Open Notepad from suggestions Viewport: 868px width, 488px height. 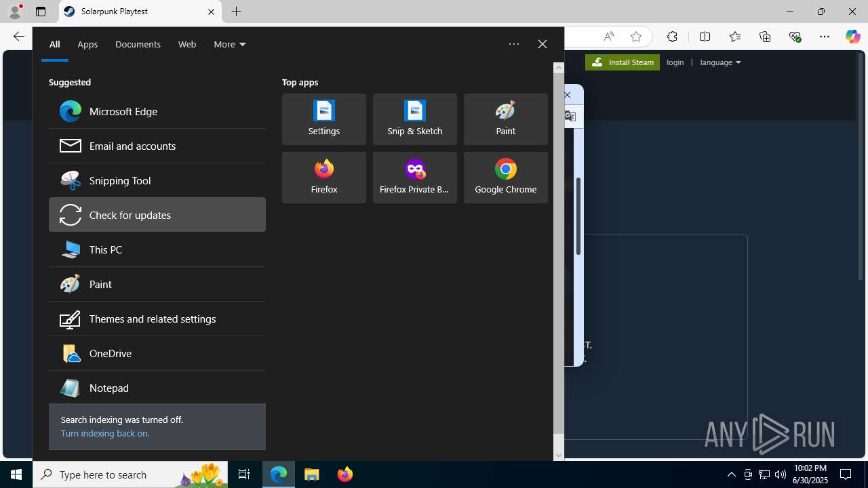157,388
